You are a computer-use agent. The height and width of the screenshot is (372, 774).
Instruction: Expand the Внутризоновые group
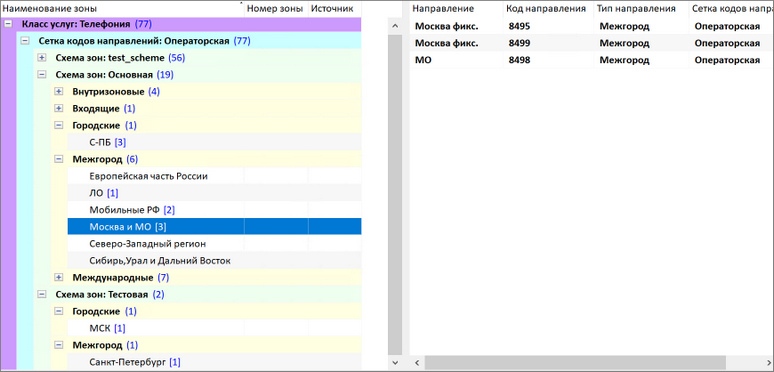point(59,92)
